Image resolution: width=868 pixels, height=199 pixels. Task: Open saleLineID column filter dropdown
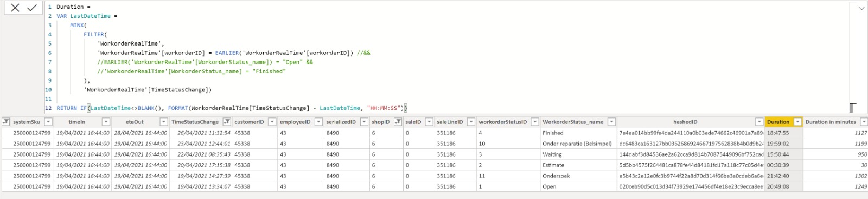471,122
